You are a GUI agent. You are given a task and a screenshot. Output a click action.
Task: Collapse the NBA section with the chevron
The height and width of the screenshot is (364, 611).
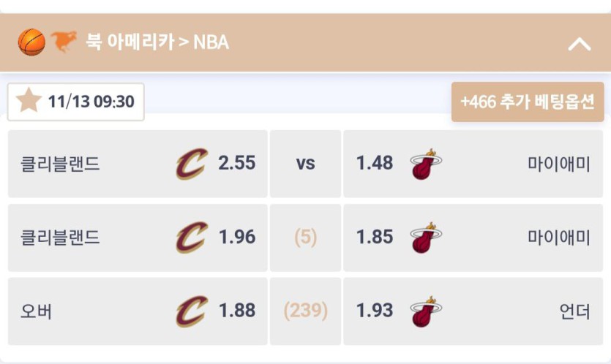click(x=579, y=44)
